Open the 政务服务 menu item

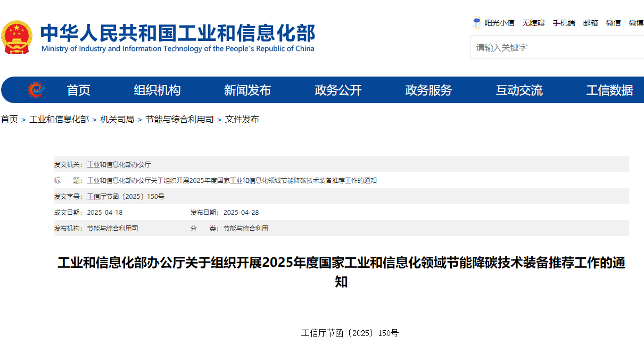(428, 90)
